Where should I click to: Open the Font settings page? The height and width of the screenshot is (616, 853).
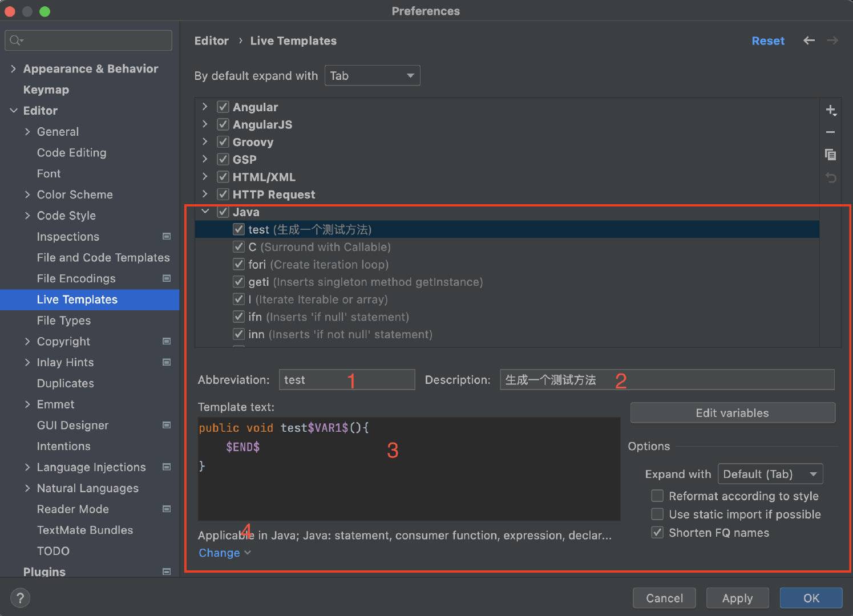pos(49,173)
